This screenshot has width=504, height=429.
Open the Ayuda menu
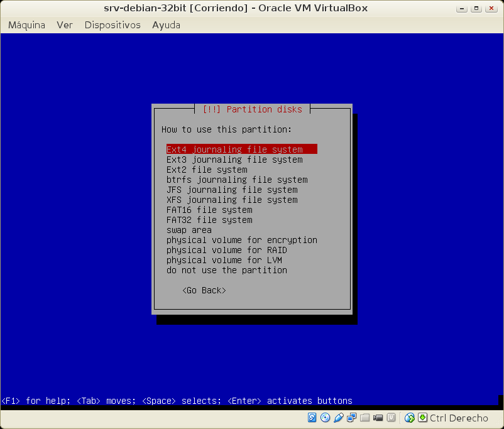coord(166,25)
